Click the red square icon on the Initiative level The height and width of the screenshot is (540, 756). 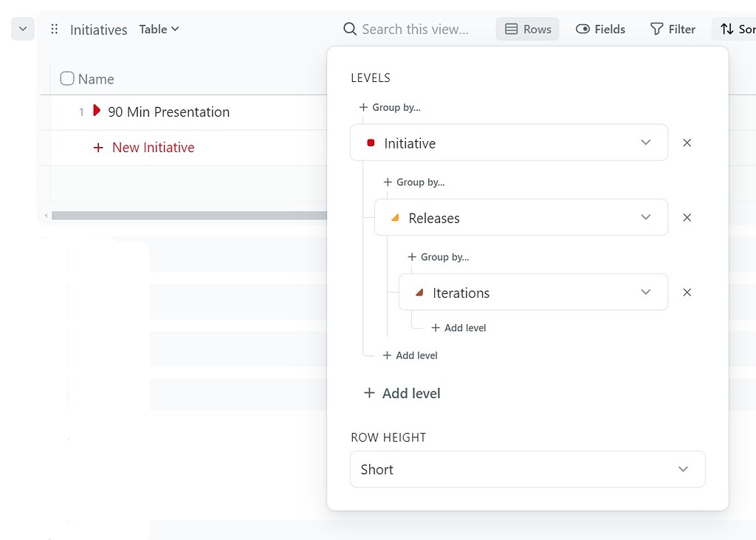370,143
